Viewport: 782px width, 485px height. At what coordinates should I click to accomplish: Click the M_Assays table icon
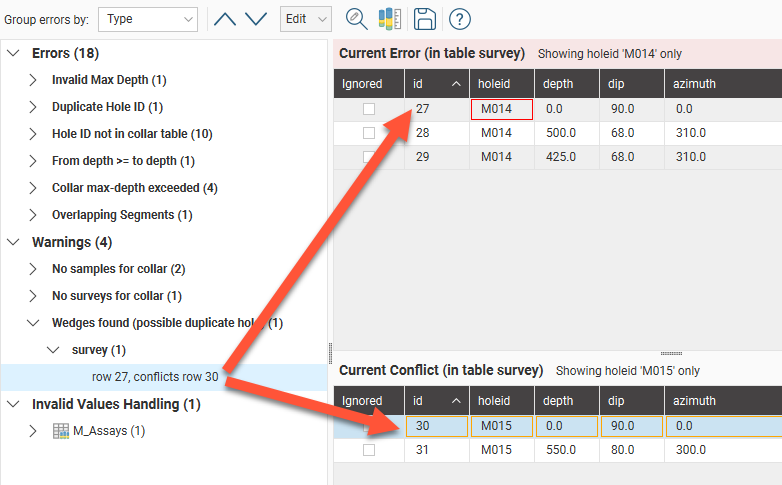point(61,431)
